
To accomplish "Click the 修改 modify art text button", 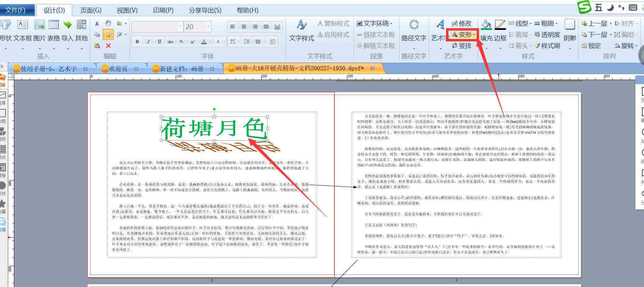I will pyautogui.click(x=462, y=23).
